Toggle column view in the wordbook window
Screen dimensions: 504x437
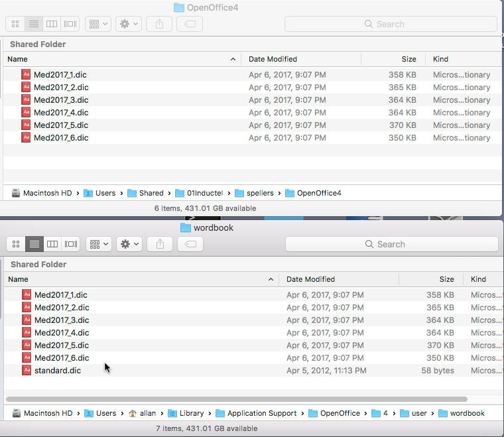point(52,244)
